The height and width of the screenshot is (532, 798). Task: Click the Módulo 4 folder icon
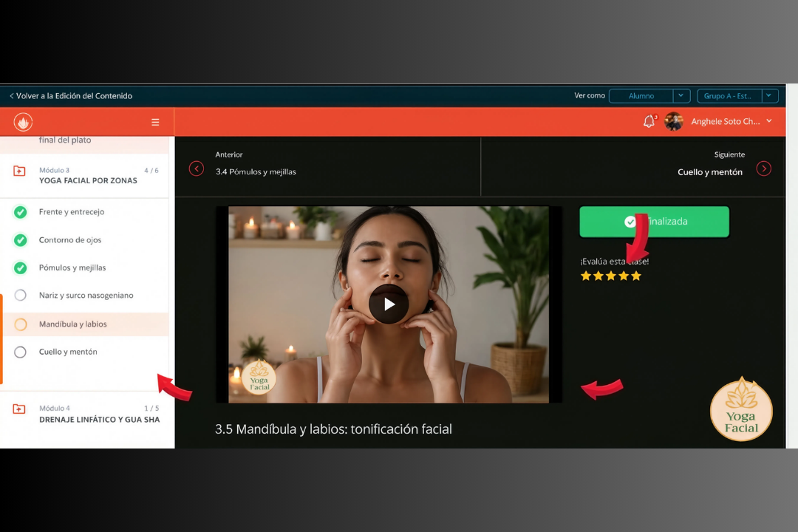(x=19, y=409)
